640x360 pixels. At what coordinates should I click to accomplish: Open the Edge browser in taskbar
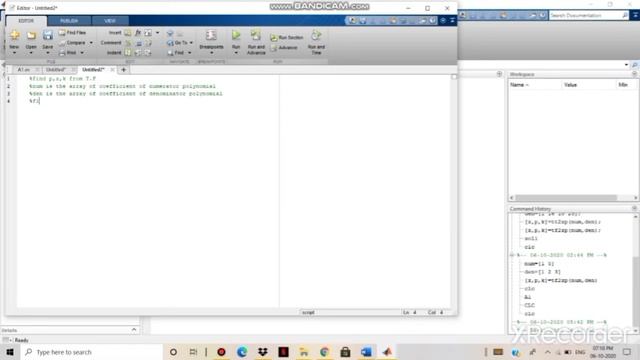[242, 352]
